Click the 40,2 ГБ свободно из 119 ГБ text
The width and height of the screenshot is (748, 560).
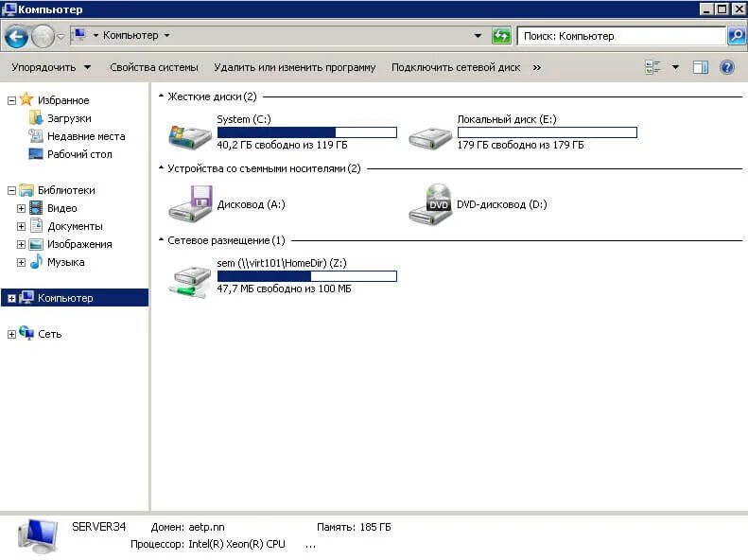click(x=282, y=145)
